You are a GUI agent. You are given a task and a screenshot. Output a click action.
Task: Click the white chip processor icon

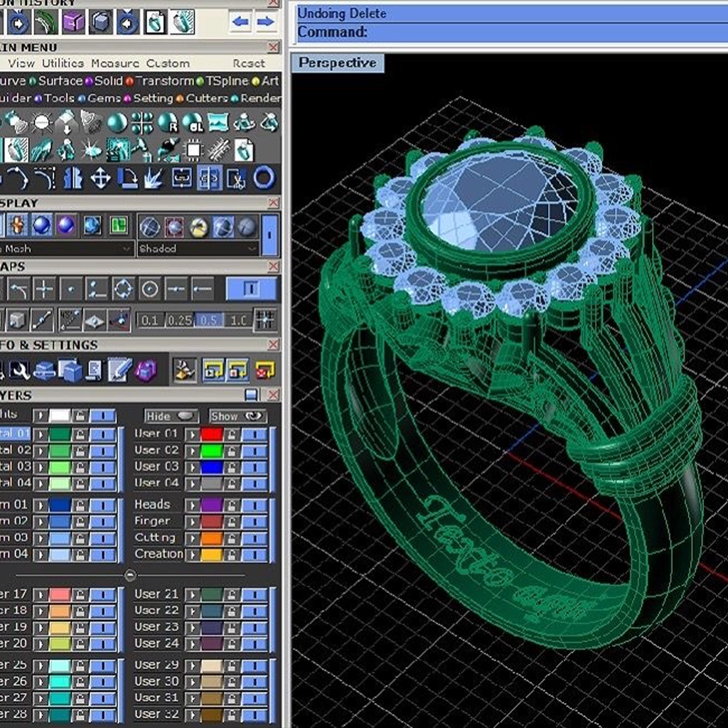click(x=193, y=151)
